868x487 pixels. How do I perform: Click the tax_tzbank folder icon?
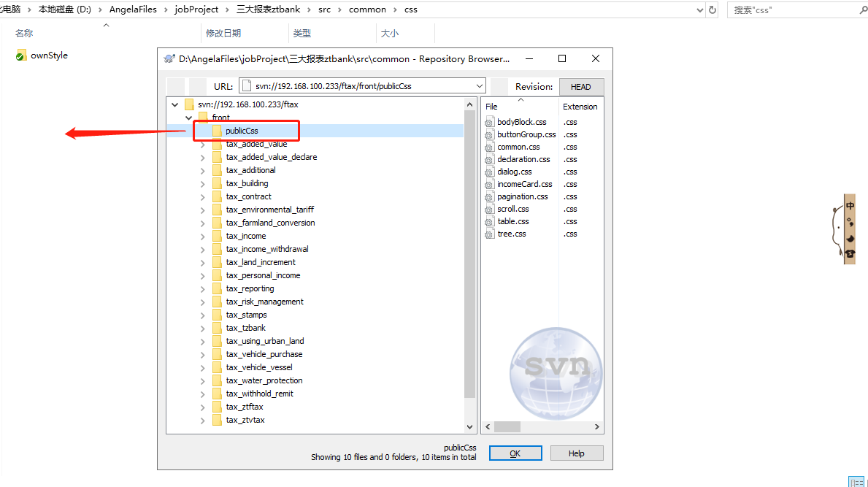click(x=217, y=327)
